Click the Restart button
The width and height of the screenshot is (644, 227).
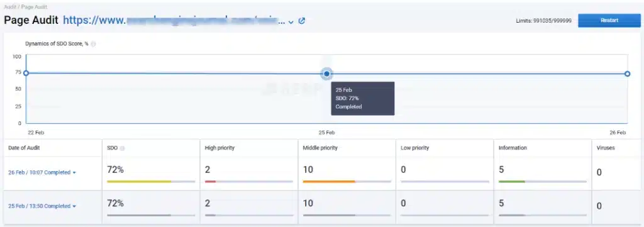point(609,21)
